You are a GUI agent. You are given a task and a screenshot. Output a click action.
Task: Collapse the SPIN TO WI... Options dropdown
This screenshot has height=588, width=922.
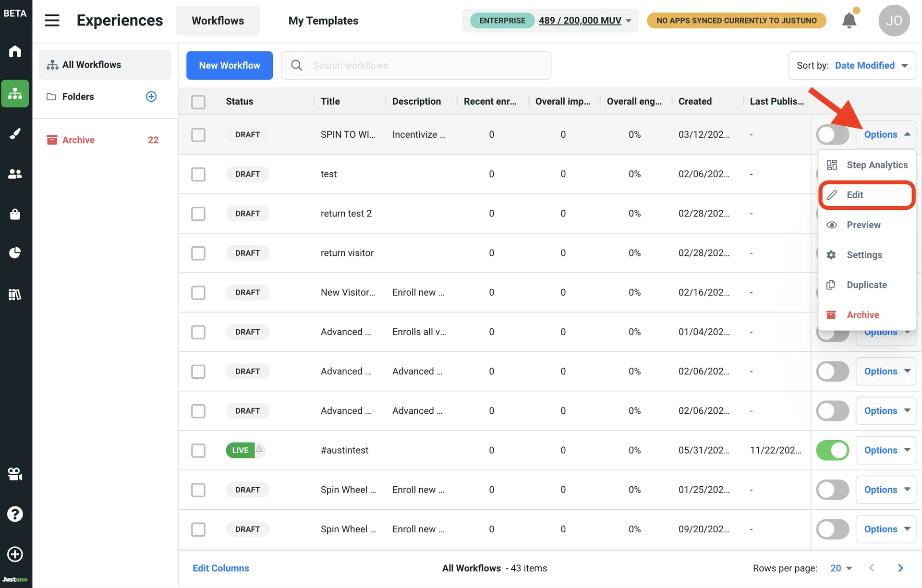[886, 134]
